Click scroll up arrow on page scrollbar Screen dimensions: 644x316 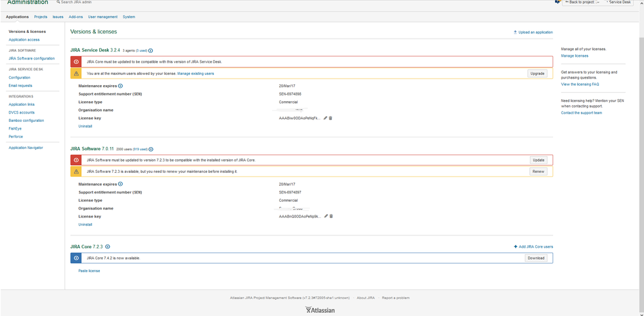click(641, 3)
